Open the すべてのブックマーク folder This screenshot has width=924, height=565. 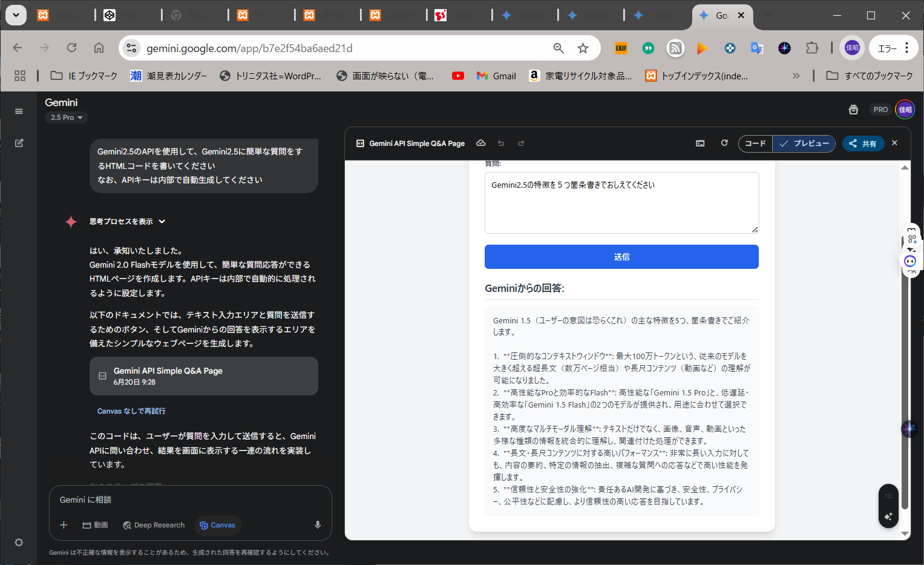tap(870, 76)
